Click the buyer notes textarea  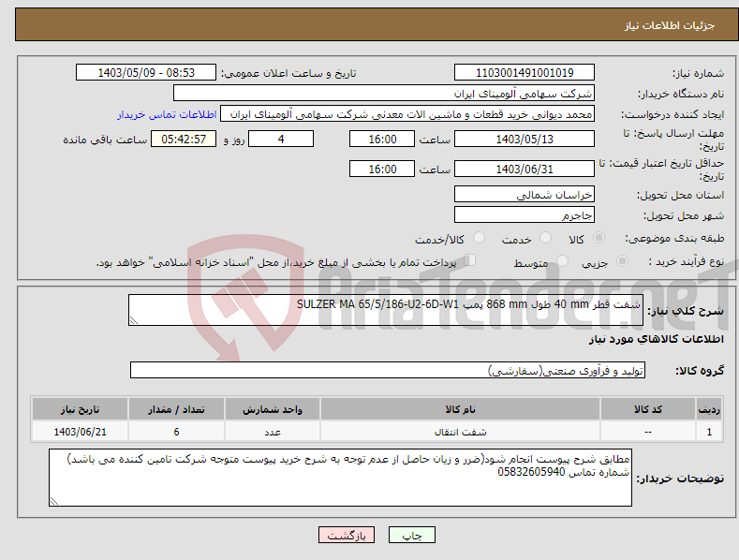[340, 478]
